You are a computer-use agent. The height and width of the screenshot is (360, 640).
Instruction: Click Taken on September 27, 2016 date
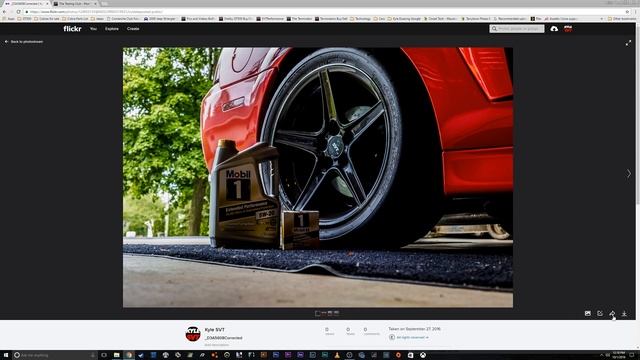click(414, 329)
